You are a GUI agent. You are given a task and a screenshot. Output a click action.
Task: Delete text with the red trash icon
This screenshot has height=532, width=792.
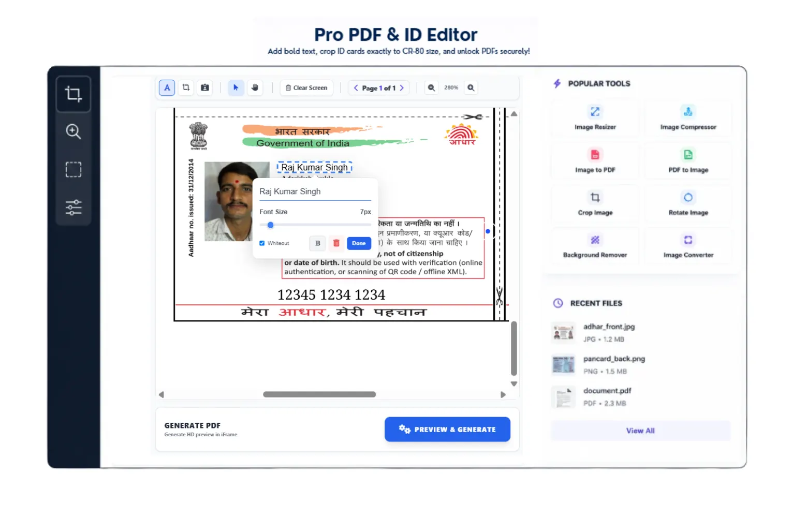(336, 243)
